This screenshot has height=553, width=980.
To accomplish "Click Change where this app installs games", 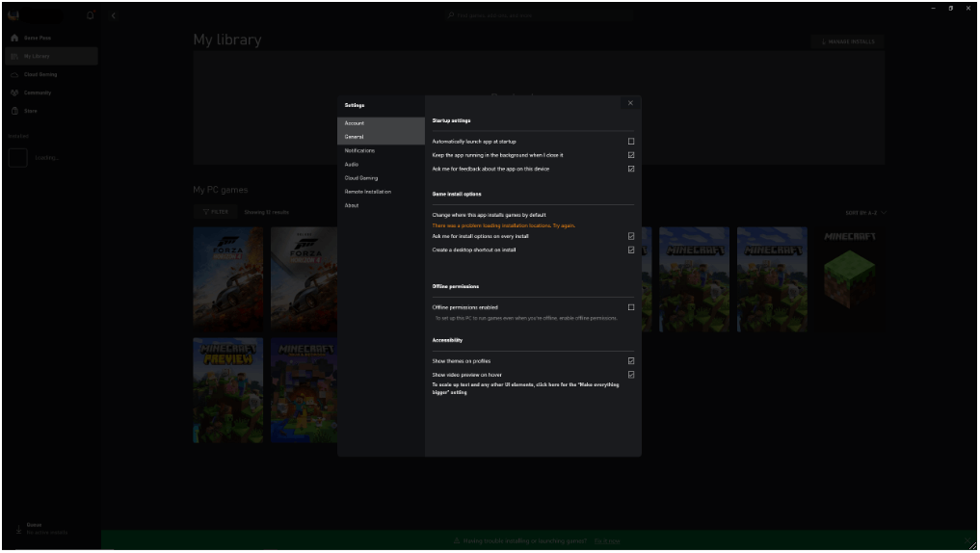I will [489, 215].
